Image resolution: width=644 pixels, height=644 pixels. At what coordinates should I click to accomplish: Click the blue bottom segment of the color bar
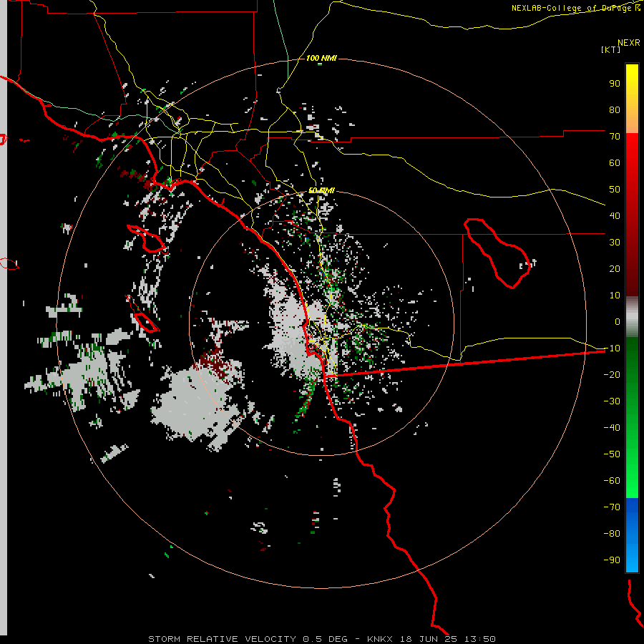(x=632, y=535)
